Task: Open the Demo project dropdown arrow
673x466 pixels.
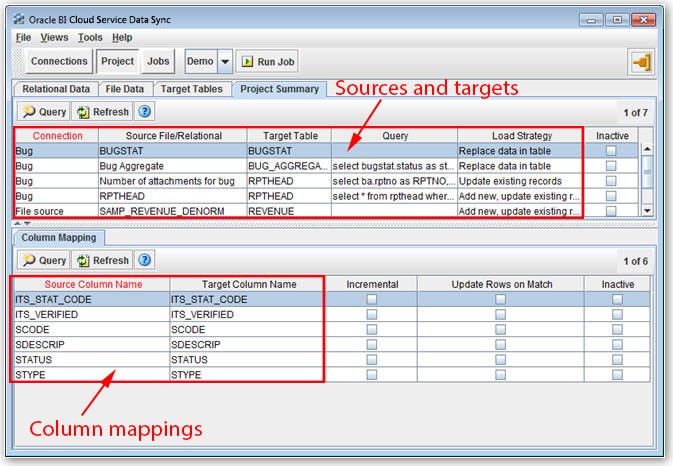Action: coord(225,62)
